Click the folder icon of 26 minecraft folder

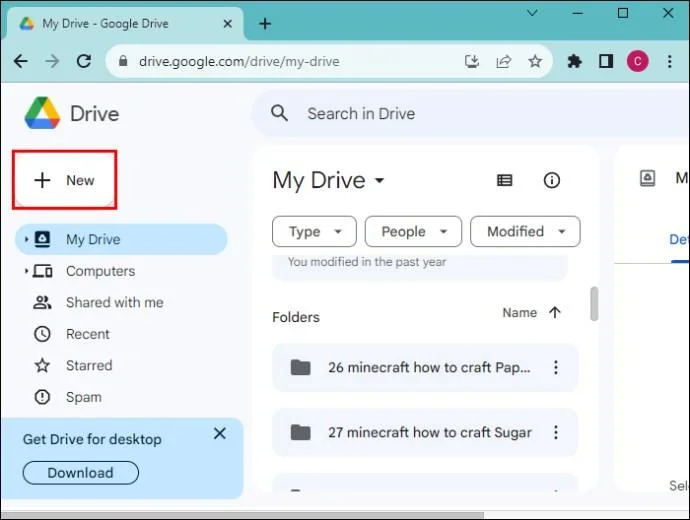pos(301,367)
